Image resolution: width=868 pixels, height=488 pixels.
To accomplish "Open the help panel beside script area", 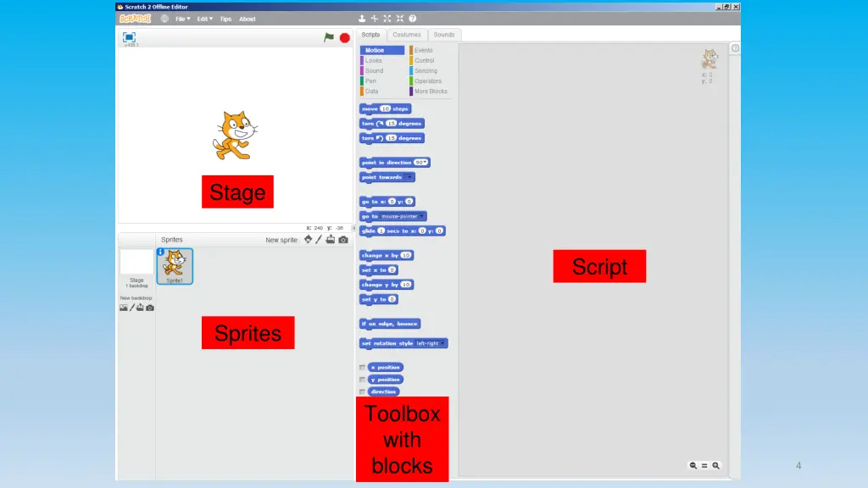I will click(x=735, y=48).
